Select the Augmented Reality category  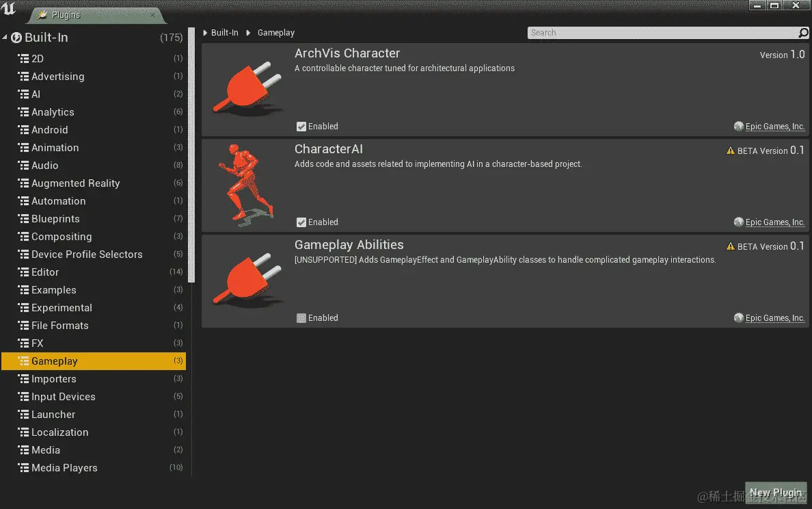(x=93, y=183)
